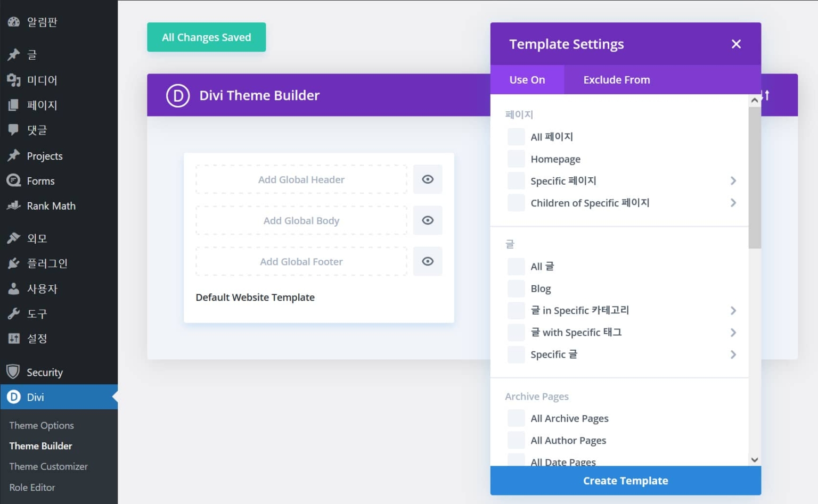Toggle visibility of Global Footer

click(428, 261)
